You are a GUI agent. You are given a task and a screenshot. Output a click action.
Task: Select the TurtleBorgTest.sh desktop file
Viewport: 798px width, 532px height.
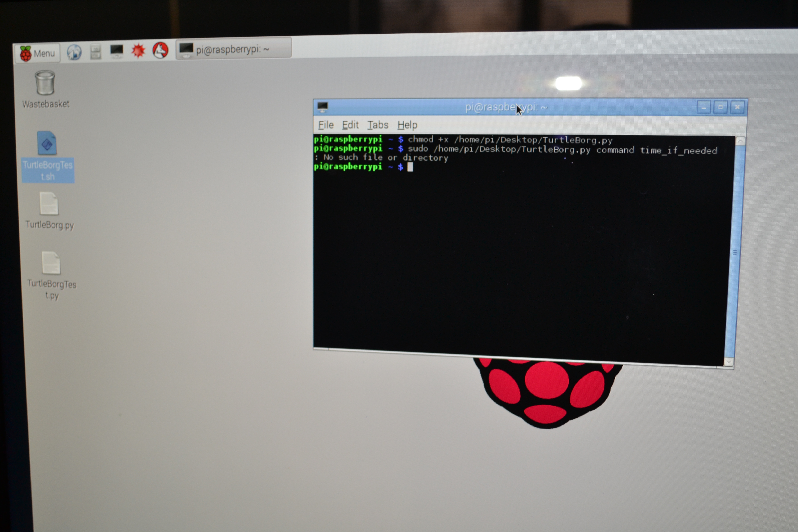[x=47, y=144]
